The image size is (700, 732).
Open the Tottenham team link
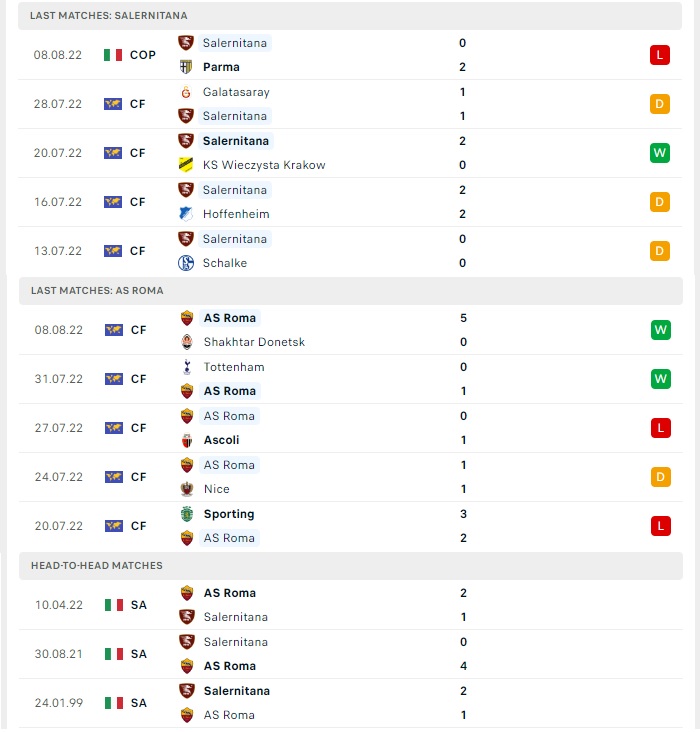(234, 367)
